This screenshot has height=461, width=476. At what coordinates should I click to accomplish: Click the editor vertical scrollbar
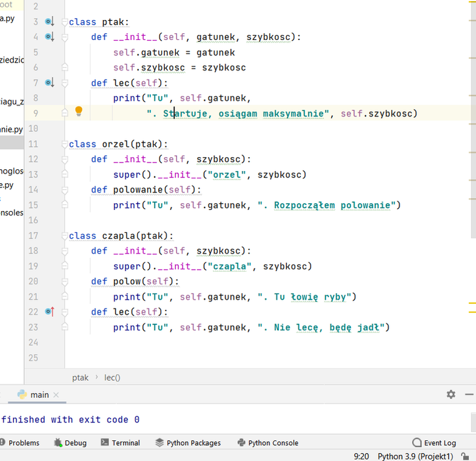474,118
